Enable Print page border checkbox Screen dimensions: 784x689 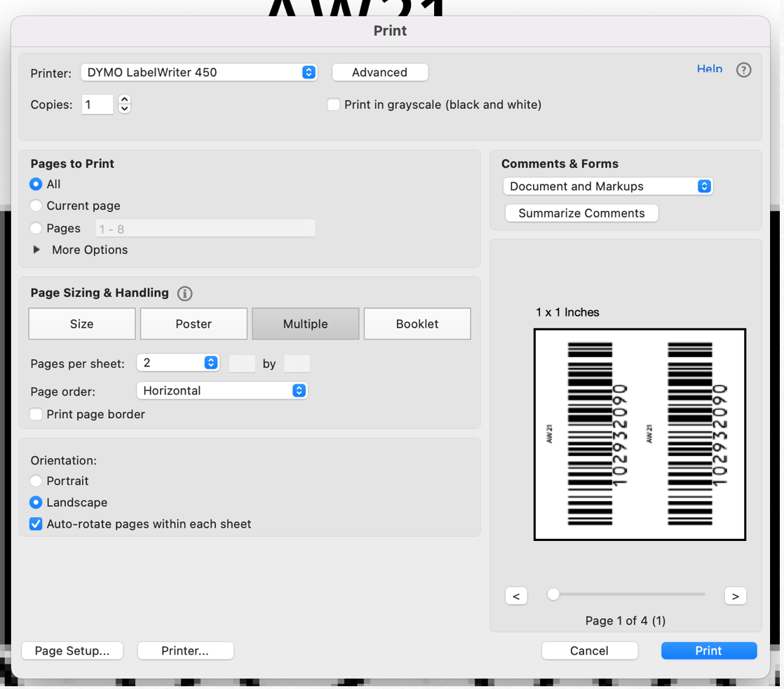pos(36,414)
